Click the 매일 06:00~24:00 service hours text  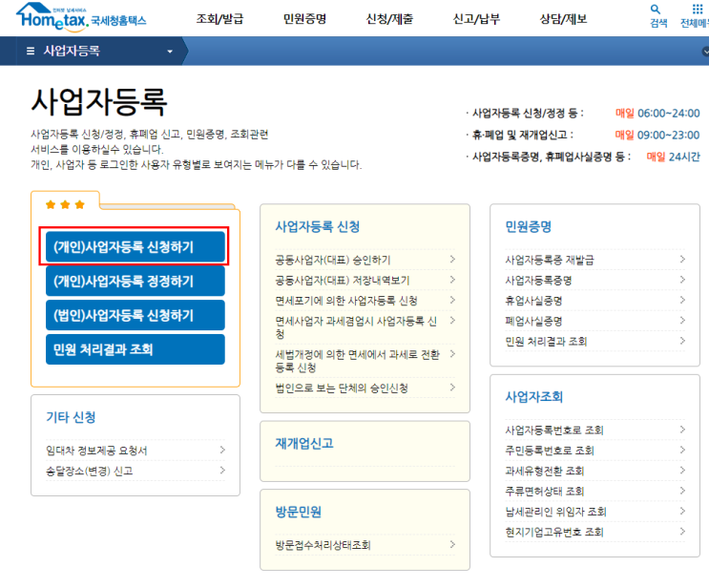pyautogui.click(x=657, y=113)
